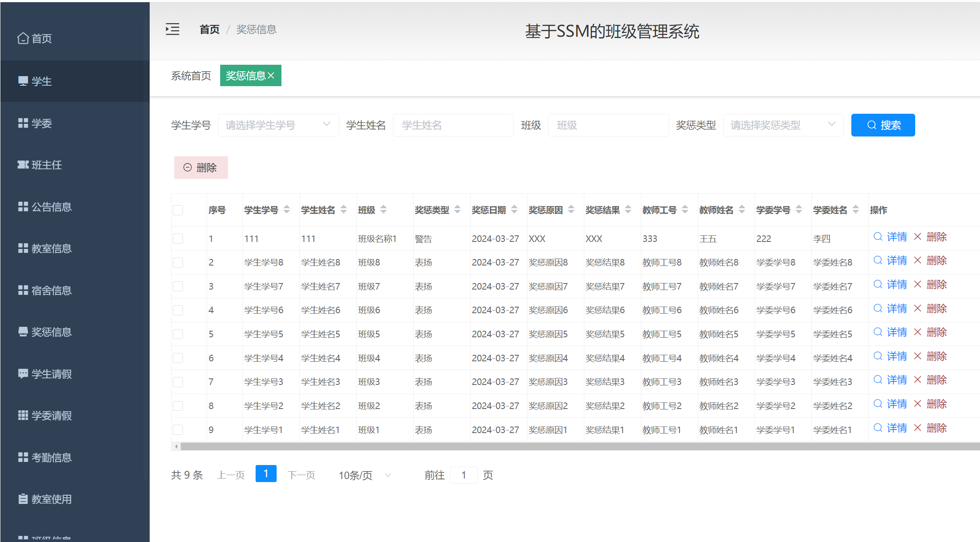
Task: Click the scrollbar's left arrow under table
Action: (x=176, y=446)
